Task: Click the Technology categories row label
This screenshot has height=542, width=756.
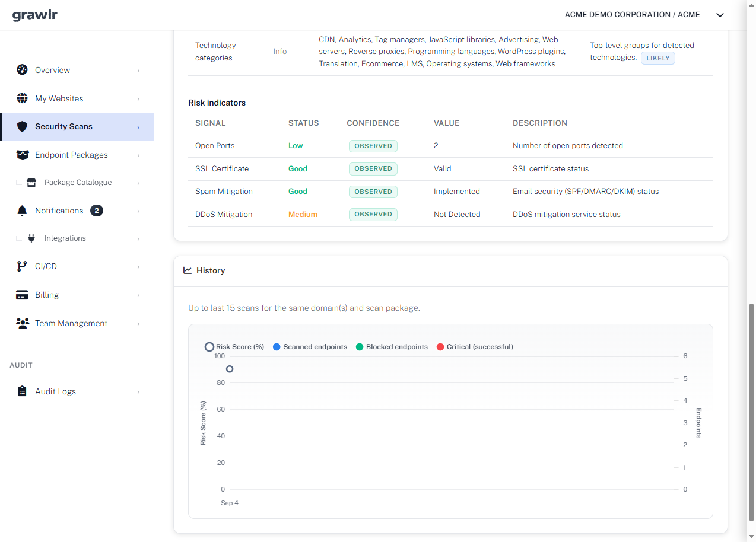Action: [x=215, y=52]
